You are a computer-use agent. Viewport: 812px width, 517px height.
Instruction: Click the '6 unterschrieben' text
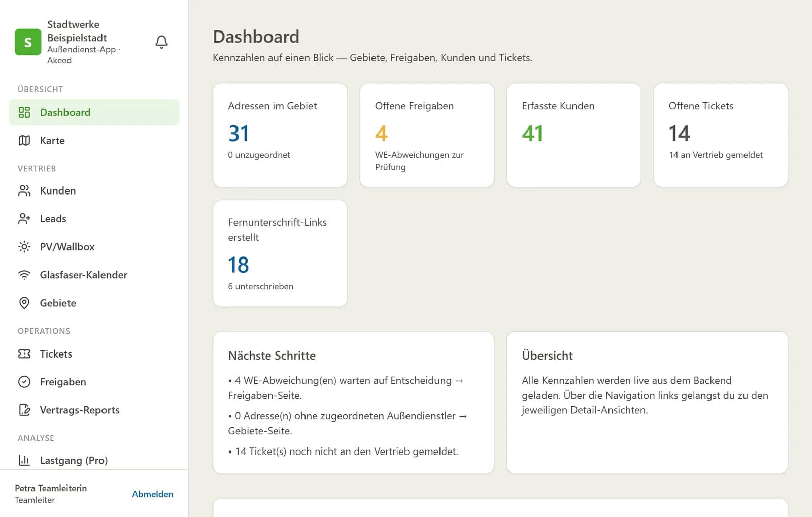[x=261, y=286]
